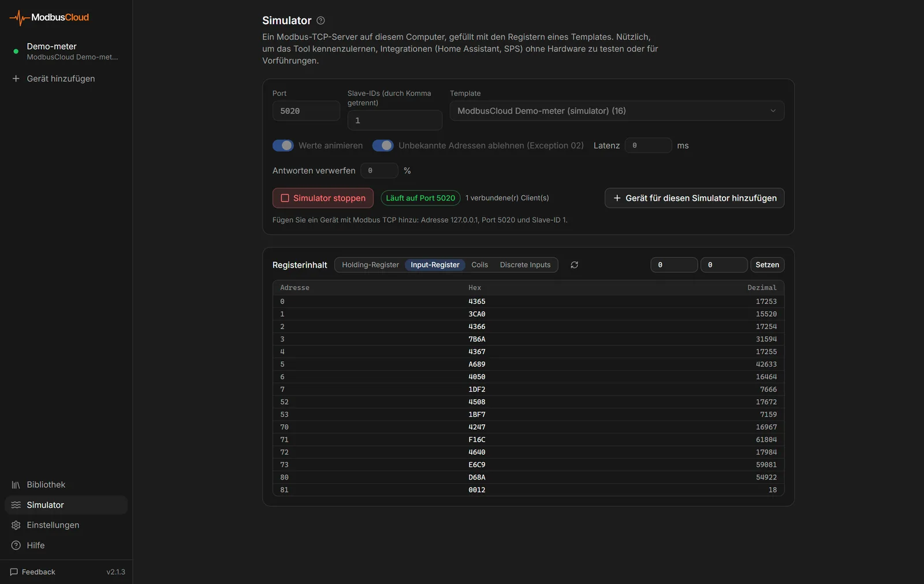The image size is (924, 584).
Task: Click the register value input next to Setzen
Action: [724, 265]
